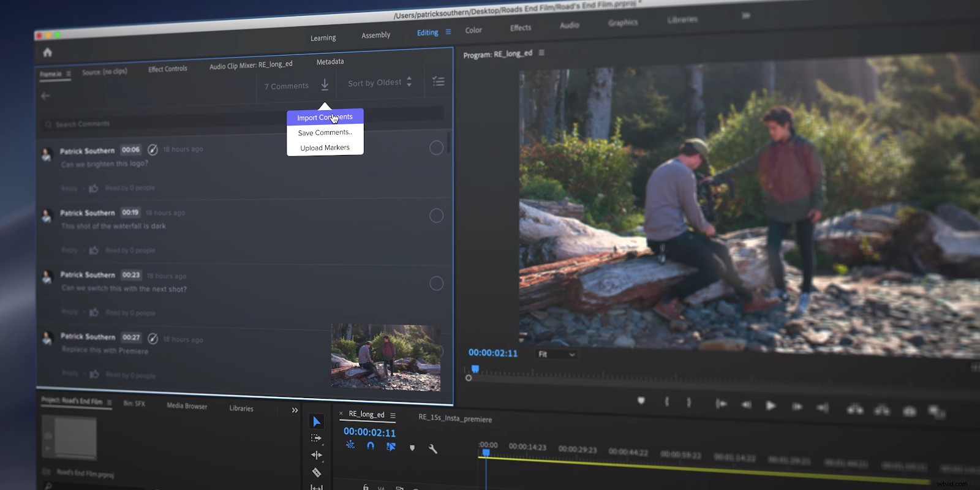Select the Ripple Edit tool

click(316, 455)
